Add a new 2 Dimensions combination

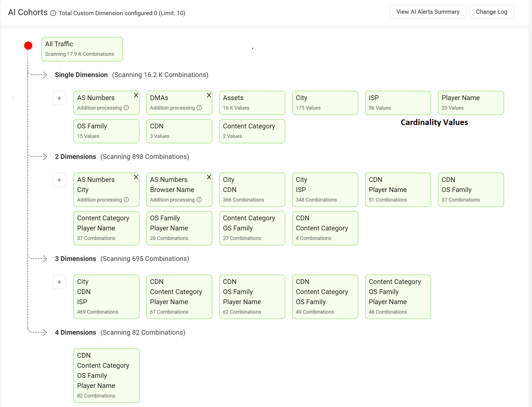point(59,180)
